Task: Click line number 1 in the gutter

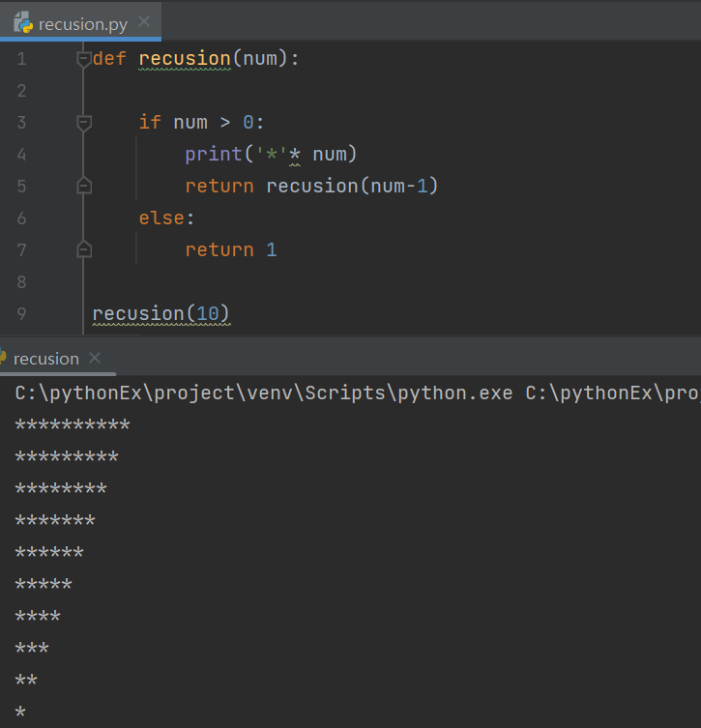Action: (21, 59)
